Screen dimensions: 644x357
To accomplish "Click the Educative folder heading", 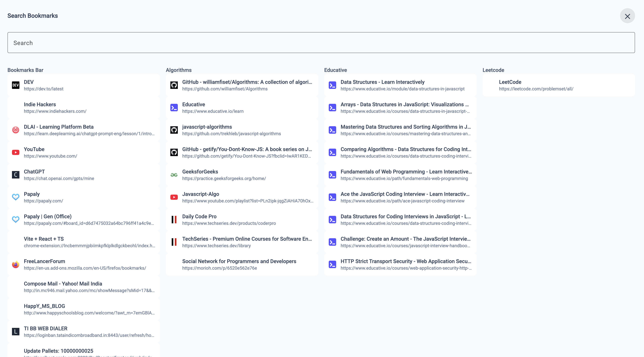I will [335, 70].
